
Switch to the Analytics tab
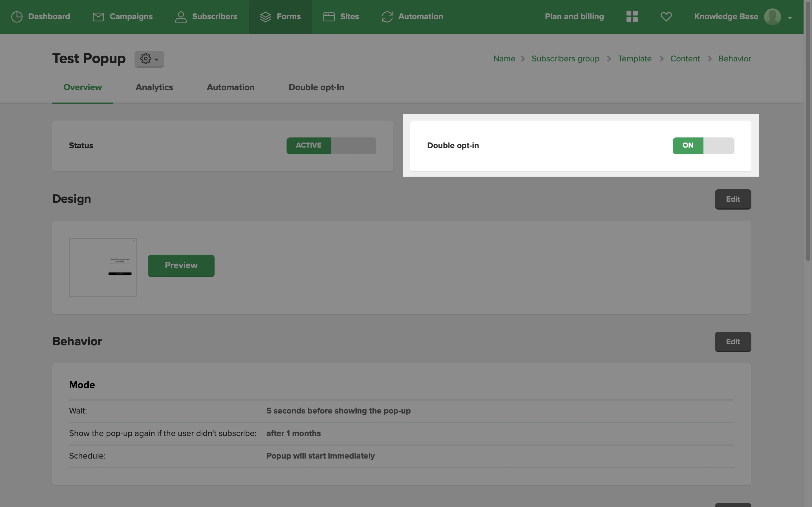[x=154, y=87]
